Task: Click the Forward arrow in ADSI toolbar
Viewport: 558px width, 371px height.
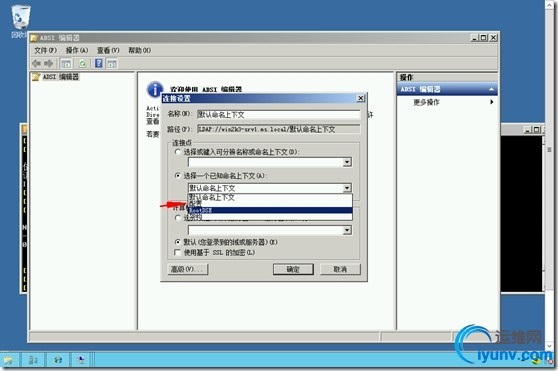Action: [48, 64]
